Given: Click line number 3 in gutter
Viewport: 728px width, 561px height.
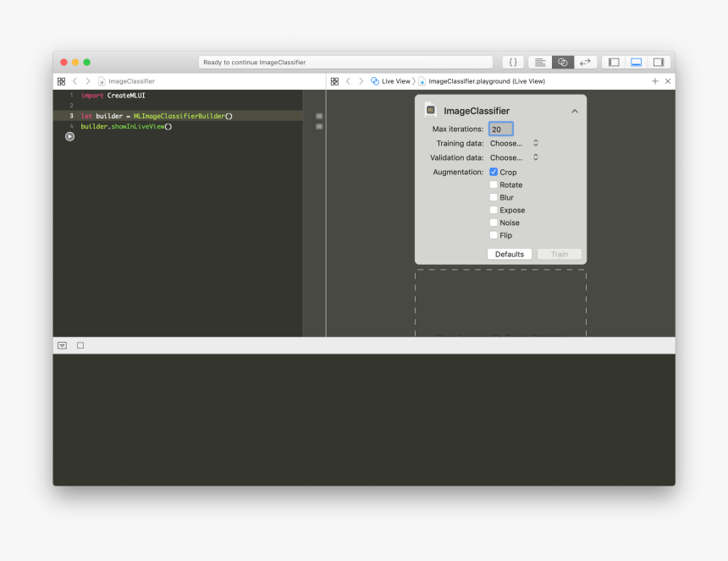Looking at the screenshot, I should point(71,116).
